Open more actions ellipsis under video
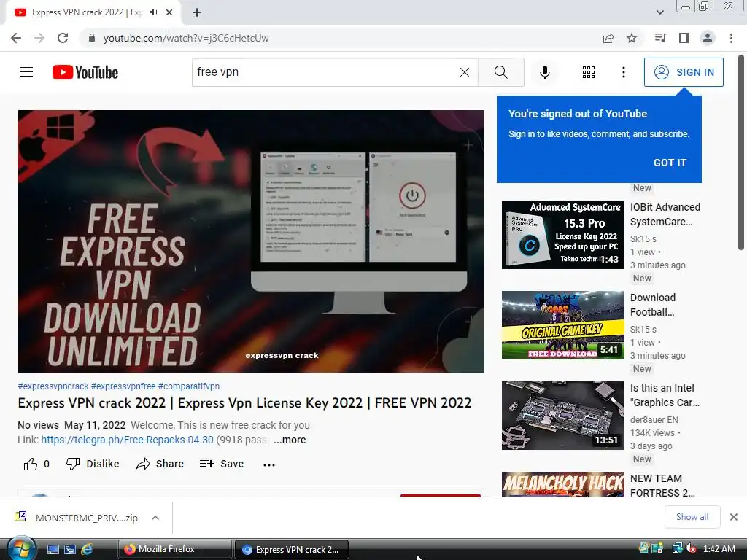Screen dimensions: 747x560 (x=269, y=464)
